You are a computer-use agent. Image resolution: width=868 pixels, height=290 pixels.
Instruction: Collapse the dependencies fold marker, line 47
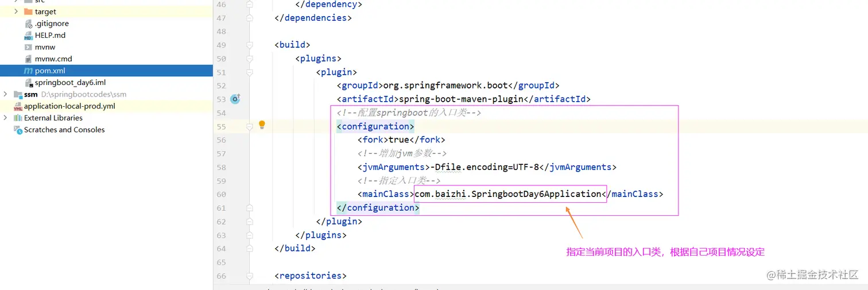(x=249, y=18)
